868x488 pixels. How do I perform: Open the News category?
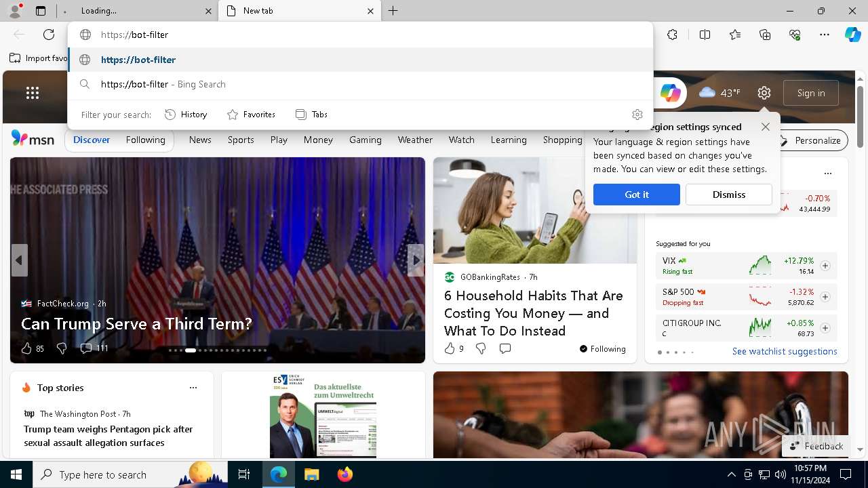coord(200,140)
